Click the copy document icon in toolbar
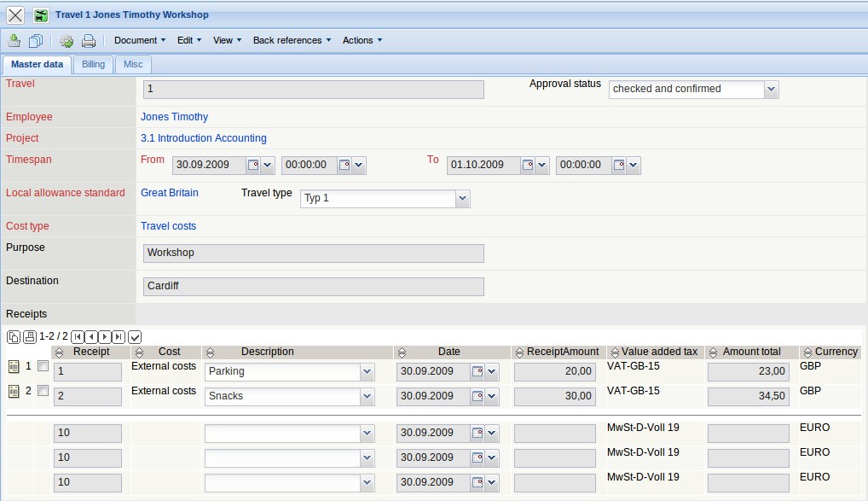 (35, 40)
